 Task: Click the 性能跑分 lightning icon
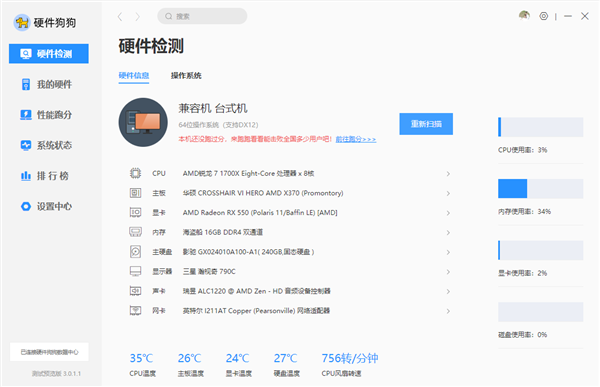point(26,114)
